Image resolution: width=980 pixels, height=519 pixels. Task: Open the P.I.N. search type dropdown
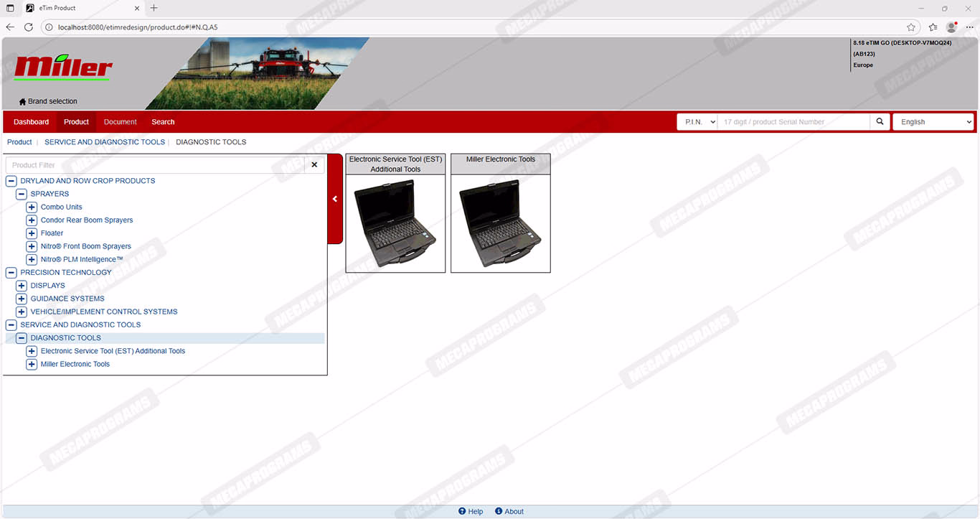click(697, 122)
